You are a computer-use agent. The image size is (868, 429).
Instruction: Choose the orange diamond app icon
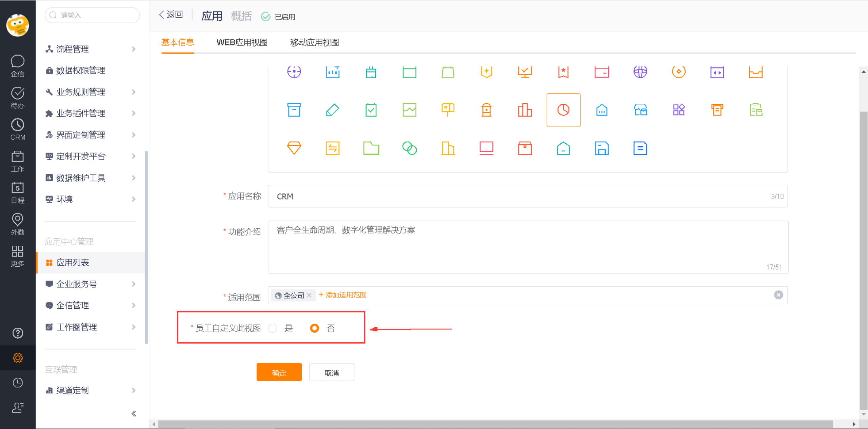pos(294,148)
